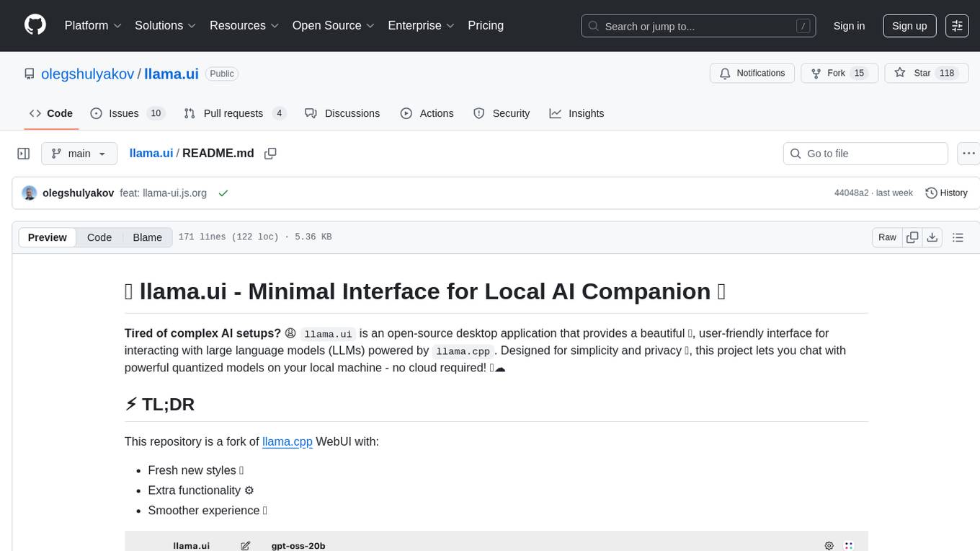This screenshot has height=551, width=980.
Task: Switch to the Insights tab
Action: click(x=576, y=113)
